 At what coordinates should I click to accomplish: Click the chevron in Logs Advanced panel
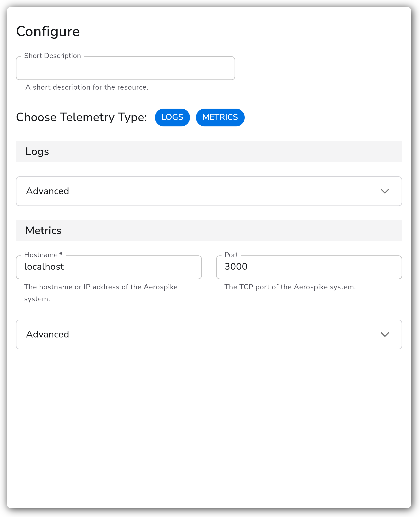[385, 191]
